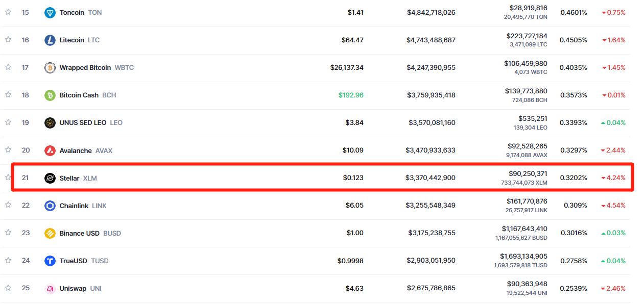Click the Wrapped Bitcoin logo icon

50,68
